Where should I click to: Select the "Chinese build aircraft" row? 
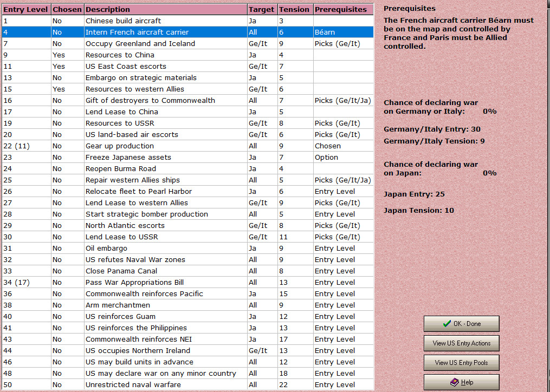click(x=187, y=21)
